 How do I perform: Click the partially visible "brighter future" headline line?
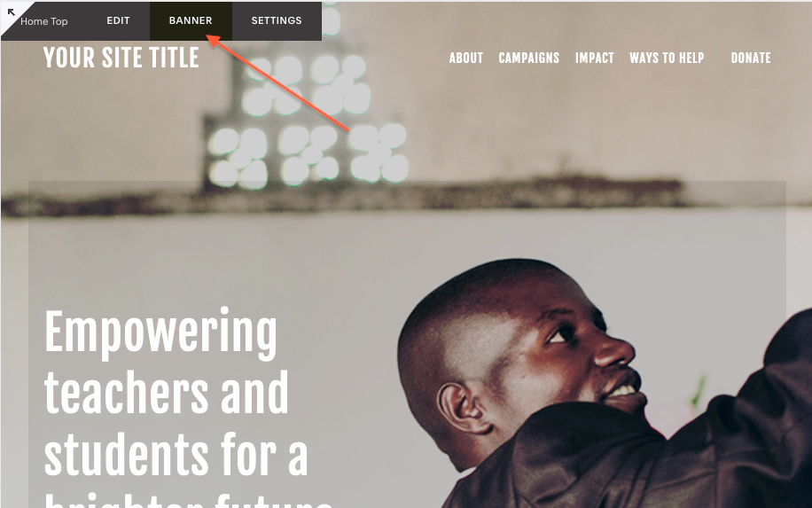click(189, 500)
